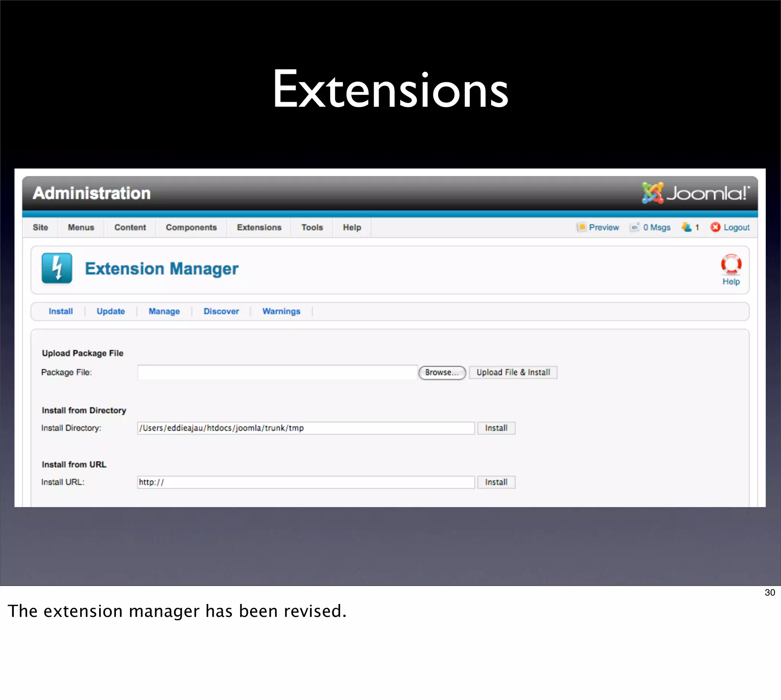Open the 0 Msgs link
781x700 pixels.
(657, 227)
